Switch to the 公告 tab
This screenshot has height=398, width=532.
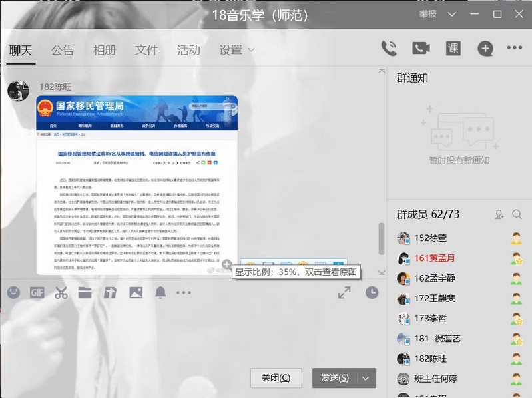[x=63, y=50]
